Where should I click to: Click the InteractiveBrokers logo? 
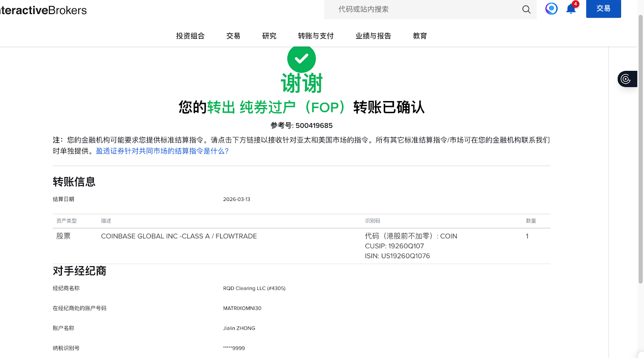coord(43,10)
